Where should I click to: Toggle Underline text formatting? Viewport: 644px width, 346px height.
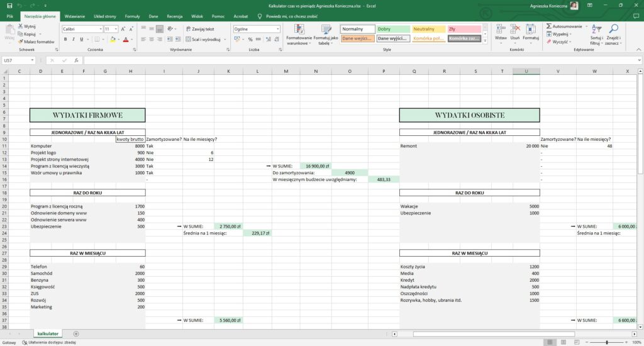pyautogui.click(x=81, y=39)
